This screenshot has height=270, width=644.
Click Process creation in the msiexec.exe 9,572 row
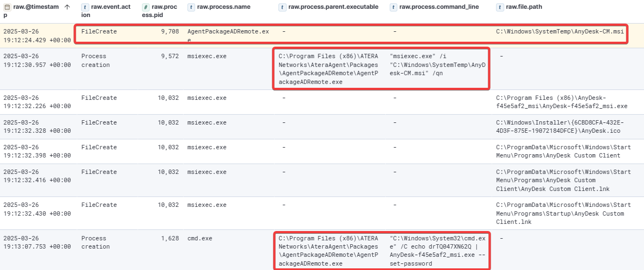coord(95,60)
